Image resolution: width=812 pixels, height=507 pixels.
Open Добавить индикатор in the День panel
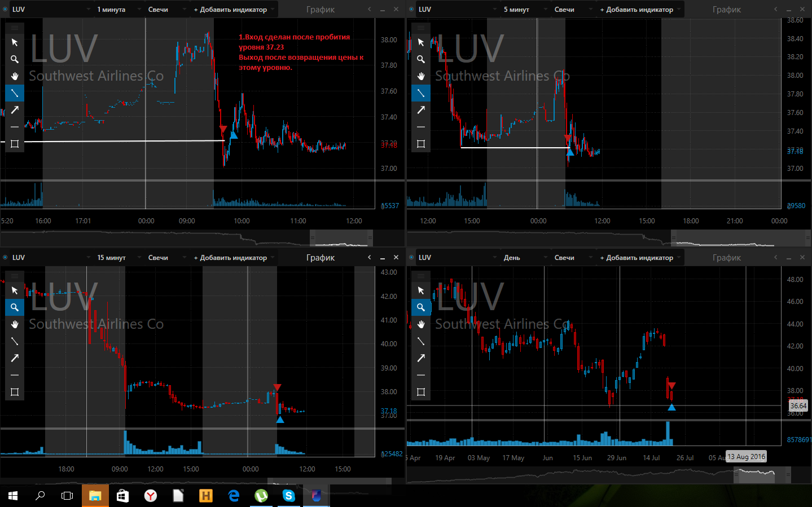click(640, 258)
